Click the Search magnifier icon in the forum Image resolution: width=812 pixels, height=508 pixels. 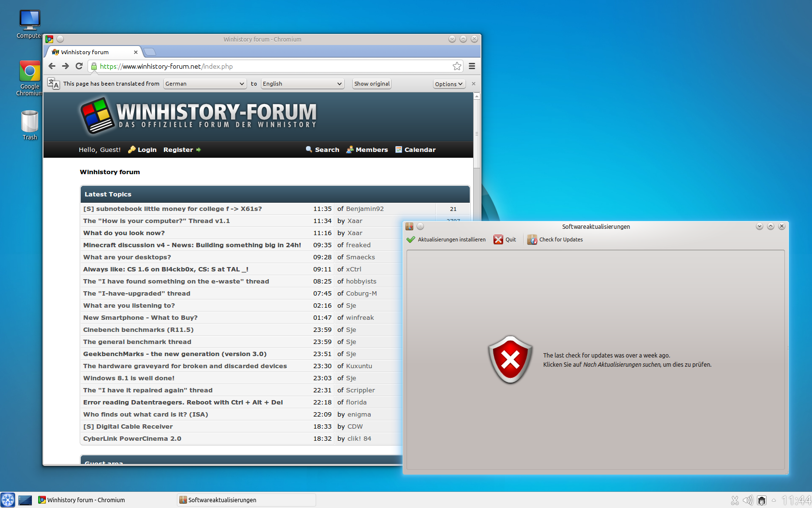click(309, 149)
